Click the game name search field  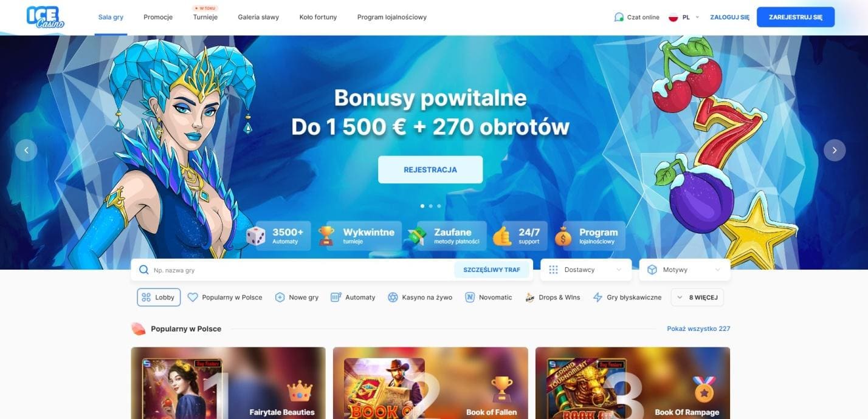pyautogui.click(x=301, y=270)
